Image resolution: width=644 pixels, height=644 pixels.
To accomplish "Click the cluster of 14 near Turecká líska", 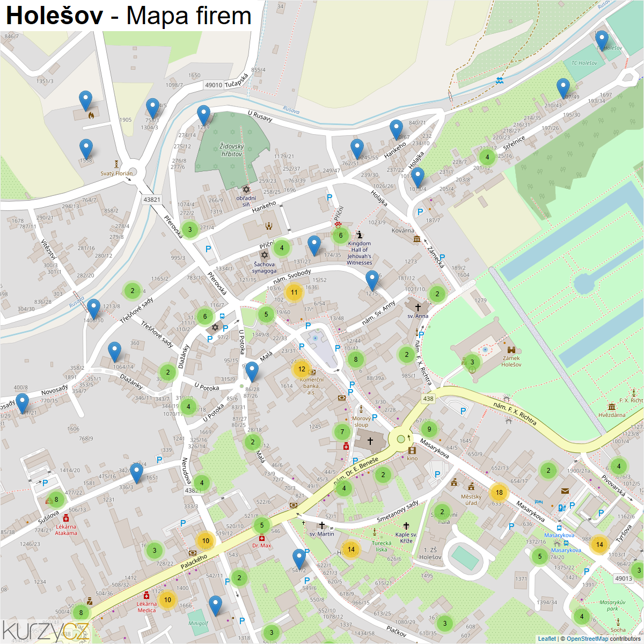I will [x=350, y=549].
